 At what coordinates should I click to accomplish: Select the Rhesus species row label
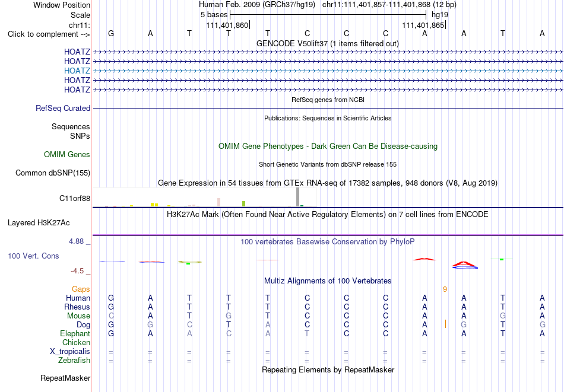point(77,307)
